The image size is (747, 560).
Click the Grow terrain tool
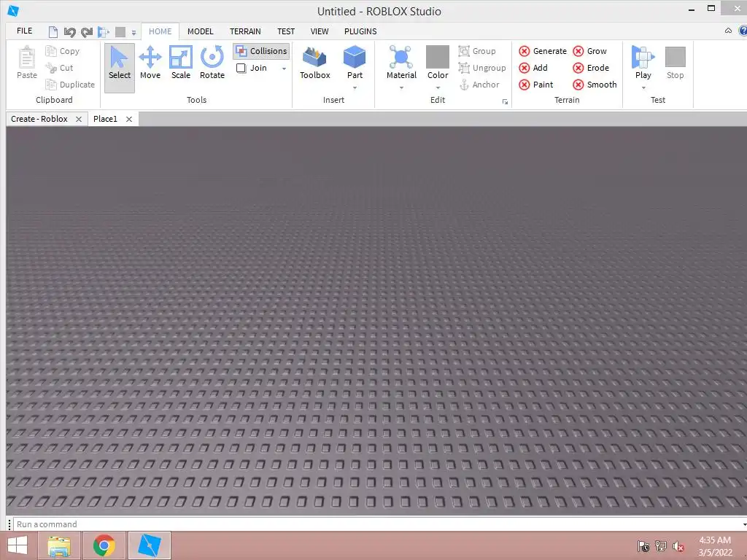[x=589, y=51]
